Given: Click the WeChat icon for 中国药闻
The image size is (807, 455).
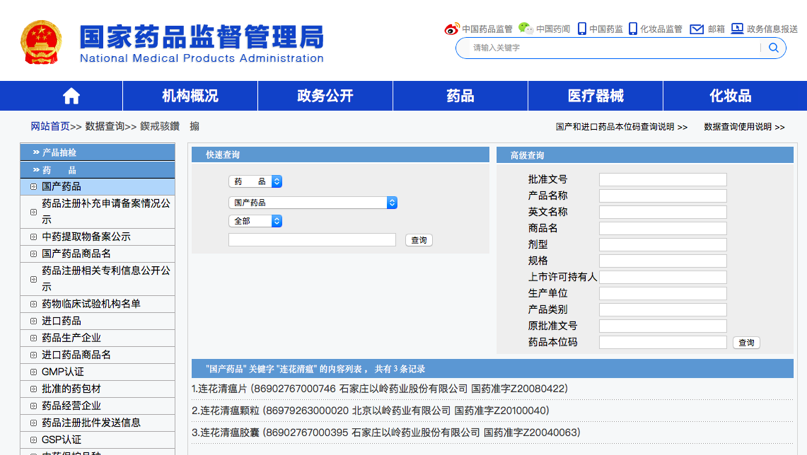Looking at the screenshot, I should (525, 29).
